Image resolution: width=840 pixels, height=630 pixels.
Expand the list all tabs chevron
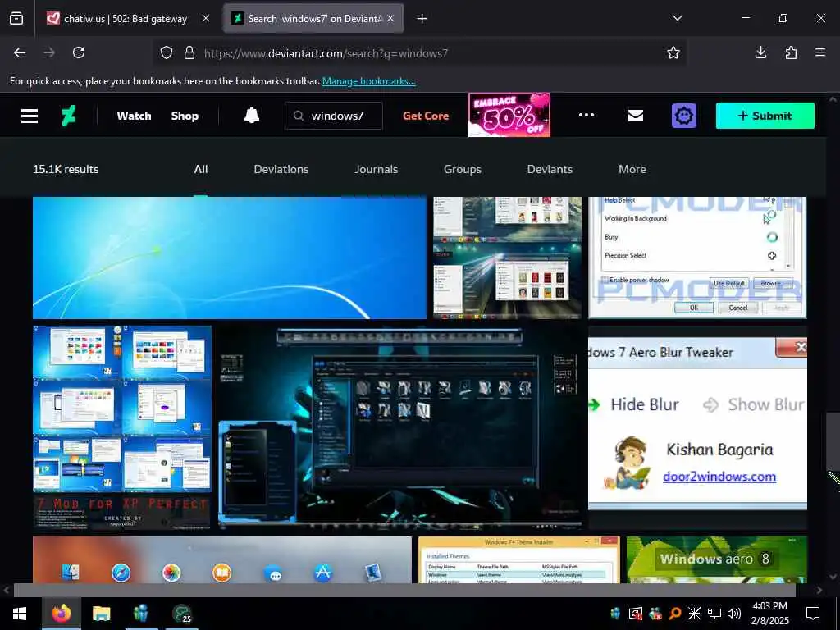tap(677, 18)
